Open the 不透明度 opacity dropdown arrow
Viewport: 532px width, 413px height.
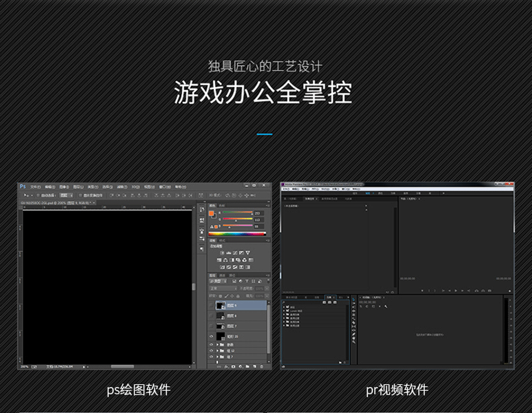tap(267, 288)
